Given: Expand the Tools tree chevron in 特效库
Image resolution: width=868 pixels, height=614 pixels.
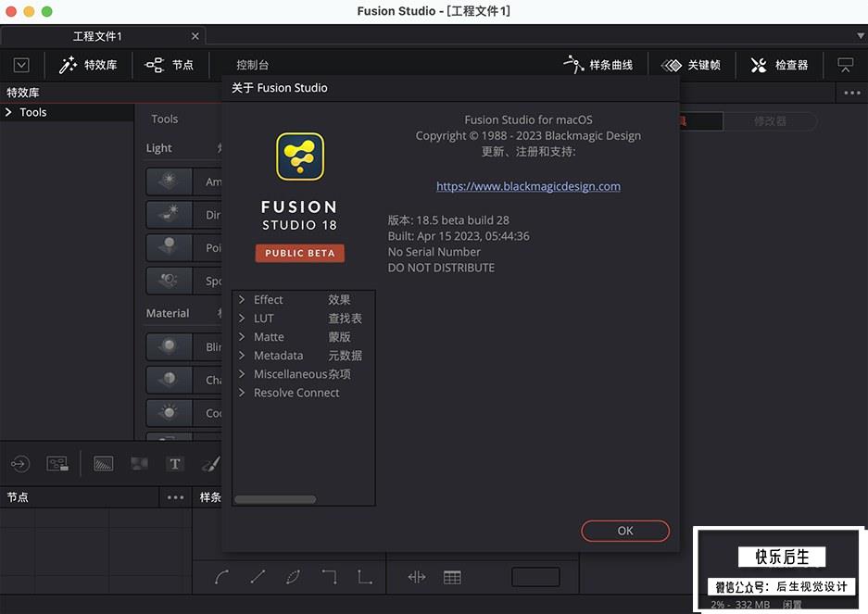Looking at the screenshot, I should (x=8, y=112).
